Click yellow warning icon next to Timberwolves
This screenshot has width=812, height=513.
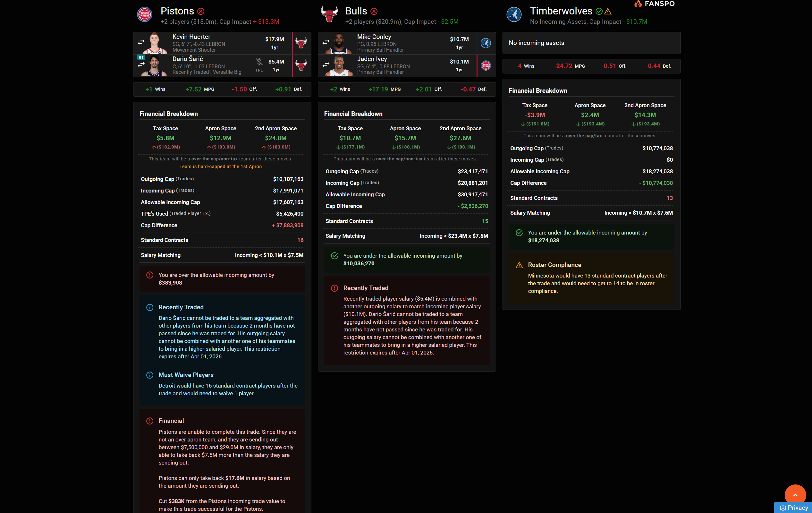point(608,12)
